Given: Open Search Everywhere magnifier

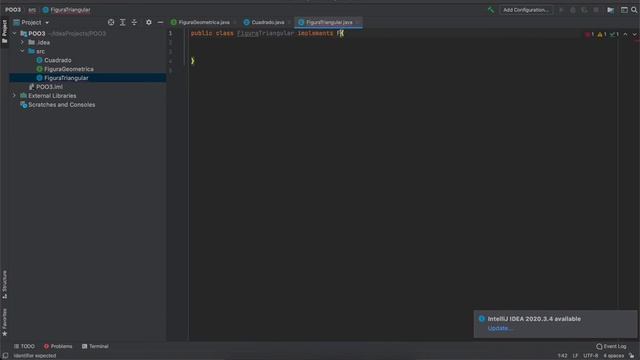Looking at the screenshot, I should click(634, 10).
